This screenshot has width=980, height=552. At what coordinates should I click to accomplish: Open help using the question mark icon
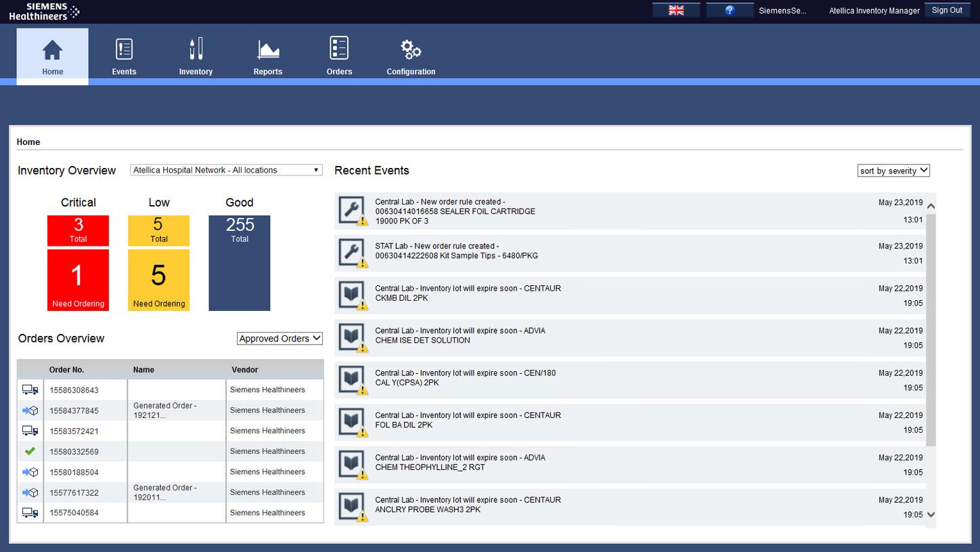click(730, 9)
